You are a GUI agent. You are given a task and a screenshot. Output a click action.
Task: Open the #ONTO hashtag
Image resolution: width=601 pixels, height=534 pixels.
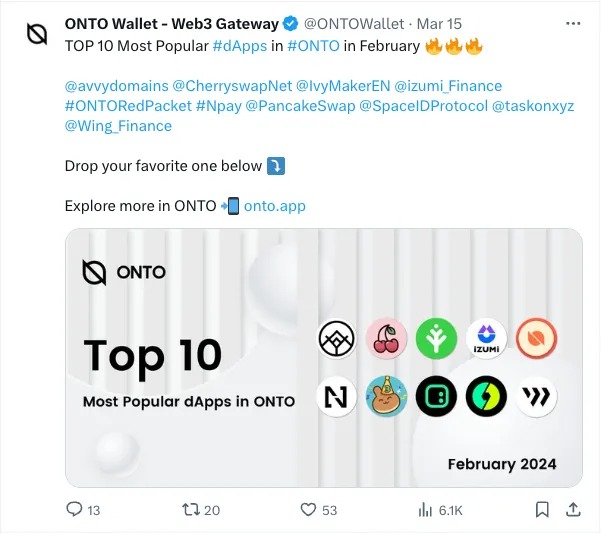coord(308,45)
